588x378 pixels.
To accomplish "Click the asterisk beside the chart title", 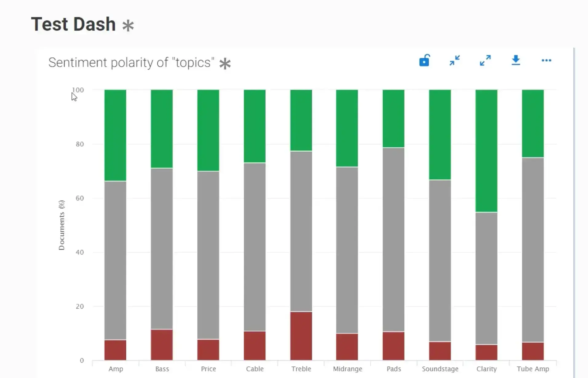I will 225,64.
